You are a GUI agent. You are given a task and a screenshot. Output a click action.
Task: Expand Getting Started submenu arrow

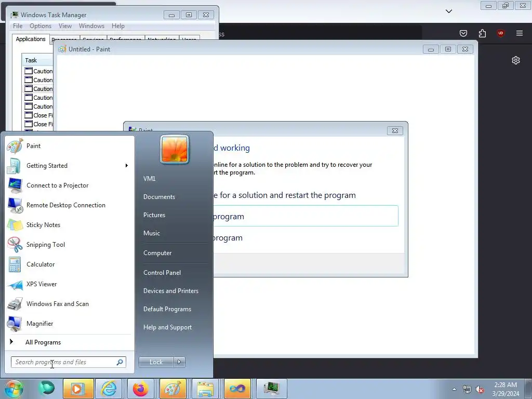pyautogui.click(x=127, y=166)
